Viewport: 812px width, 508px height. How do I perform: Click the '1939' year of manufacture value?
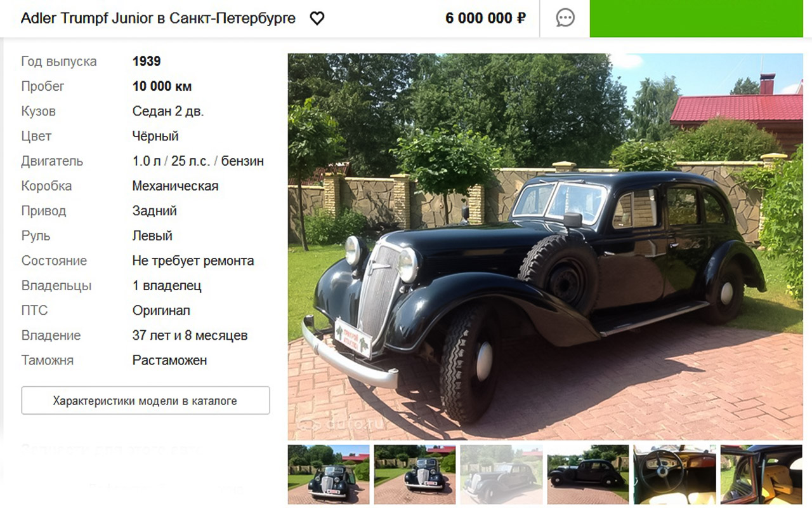pos(147,62)
